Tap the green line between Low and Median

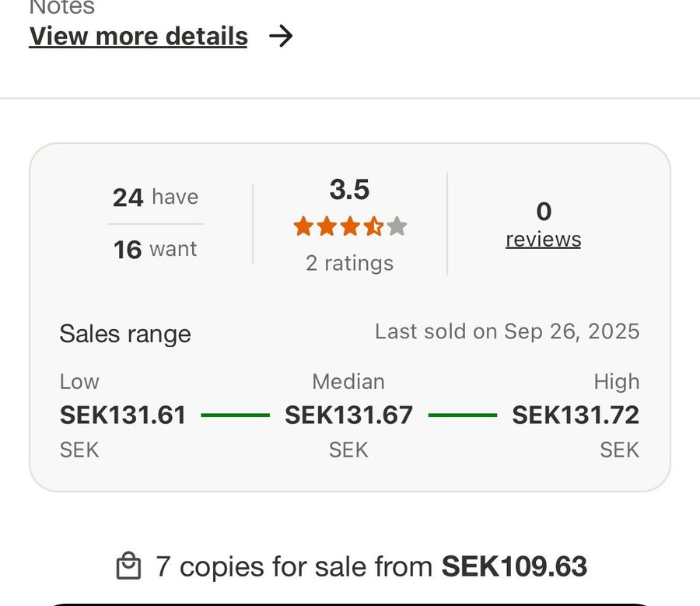tap(235, 415)
